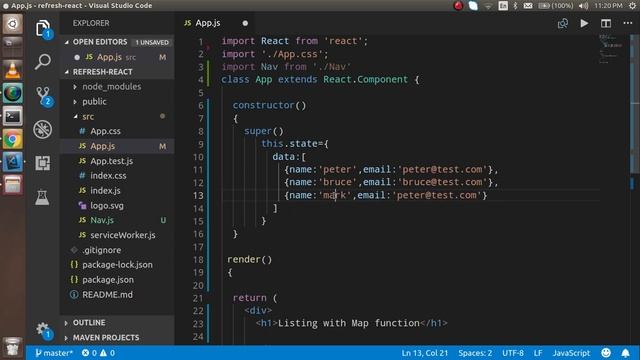Image resolution: width=640 pixels, height=360 pixels.
Task: Open the Test flask icon view
Action: (x=42, y=197)
